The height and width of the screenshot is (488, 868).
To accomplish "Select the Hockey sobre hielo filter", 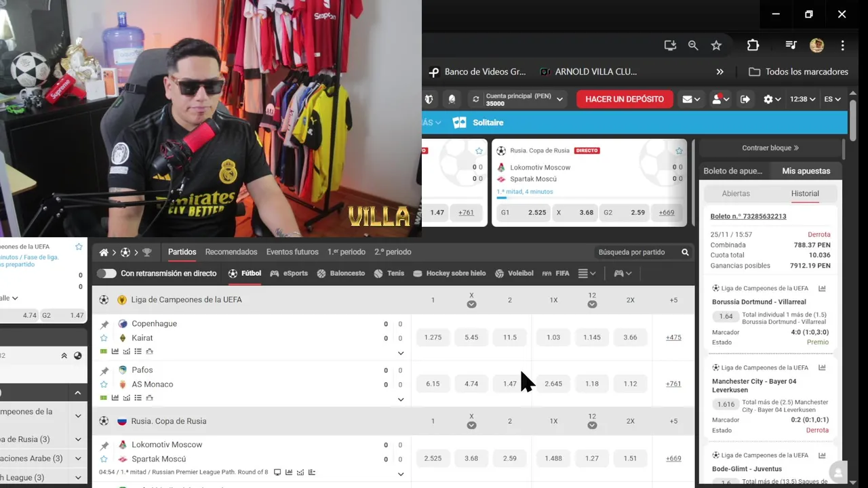I will click(x=449, y=274).
